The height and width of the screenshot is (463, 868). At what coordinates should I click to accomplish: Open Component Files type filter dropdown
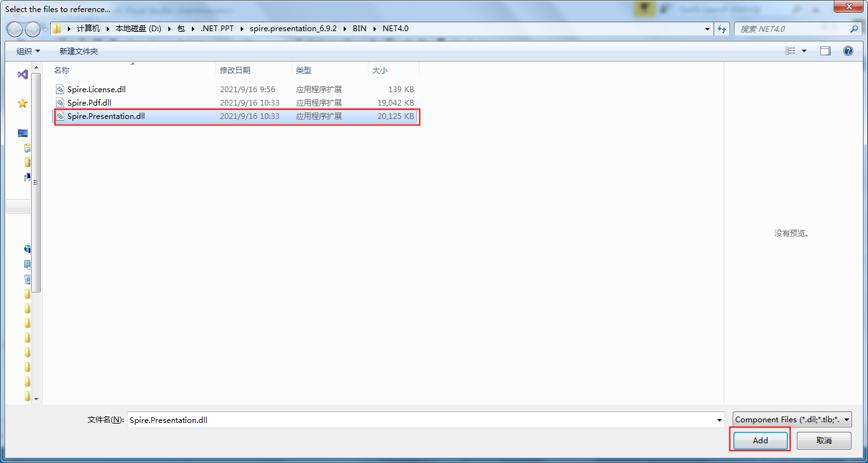[x=792, y=420]
